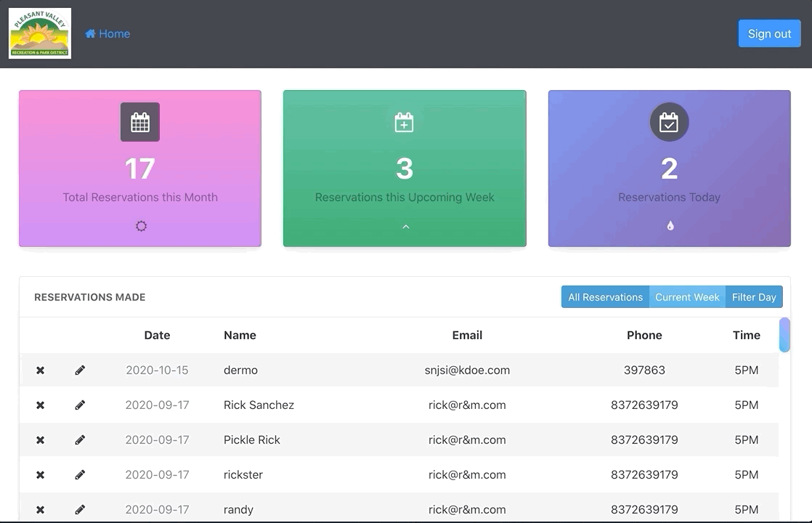Viewport: 812px width, 523px height.
Task: Click the phone number in Pickle Rick row
Action: click(x=644, y=439)
